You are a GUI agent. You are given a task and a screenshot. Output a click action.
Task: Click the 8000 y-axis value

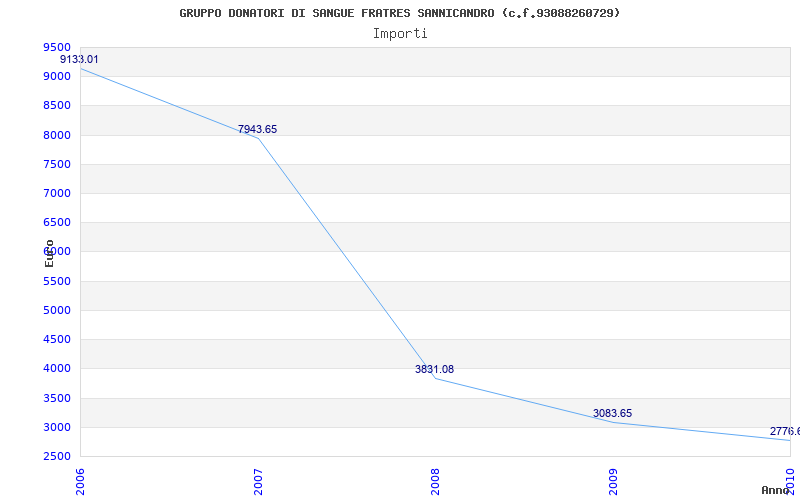(57, 135)
